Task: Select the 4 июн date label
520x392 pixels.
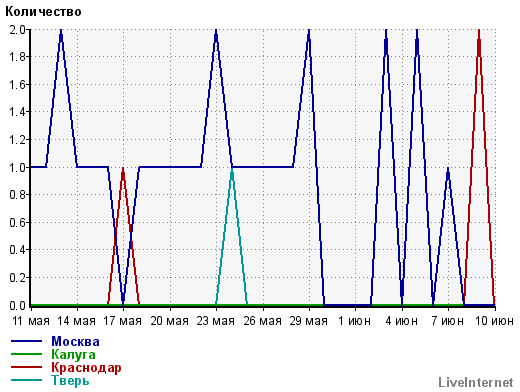Action: coord(402,321)
